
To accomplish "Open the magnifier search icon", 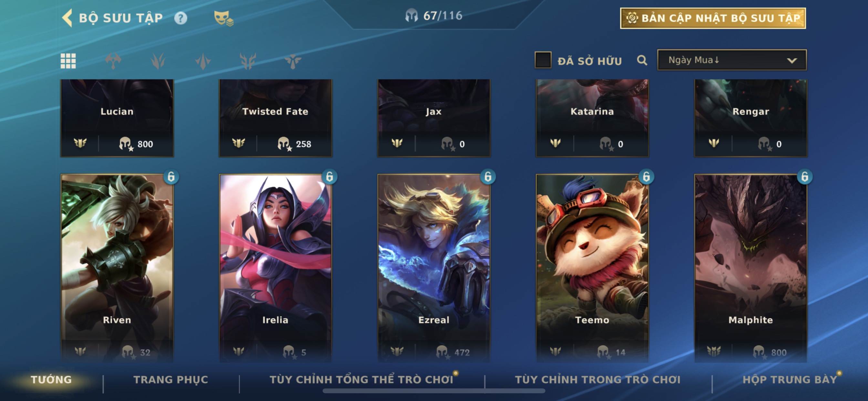I will pos(642,60).
